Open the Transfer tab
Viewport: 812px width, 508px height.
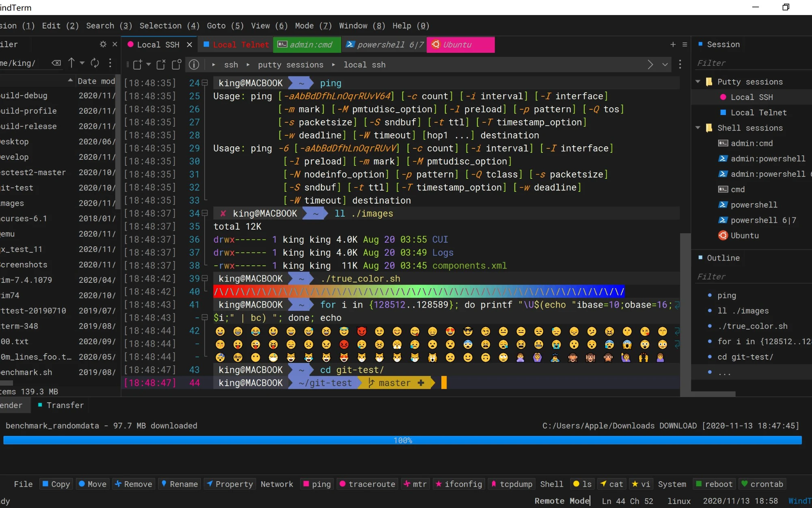pyautogui.click(x=61, y=405)
